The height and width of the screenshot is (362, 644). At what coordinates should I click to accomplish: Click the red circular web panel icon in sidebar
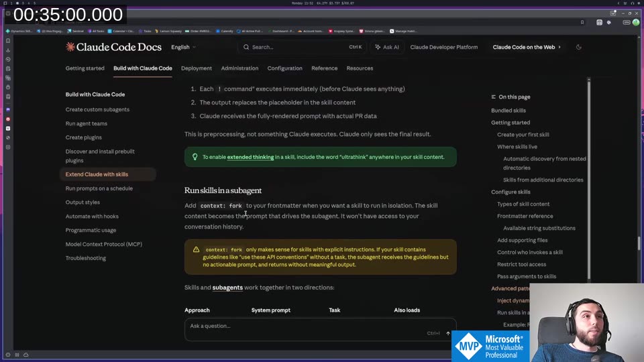click(8, 119)
